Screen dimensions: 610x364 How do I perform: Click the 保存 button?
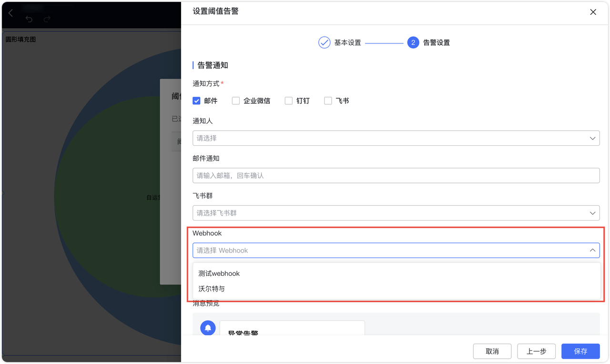[x=580, y=351]
